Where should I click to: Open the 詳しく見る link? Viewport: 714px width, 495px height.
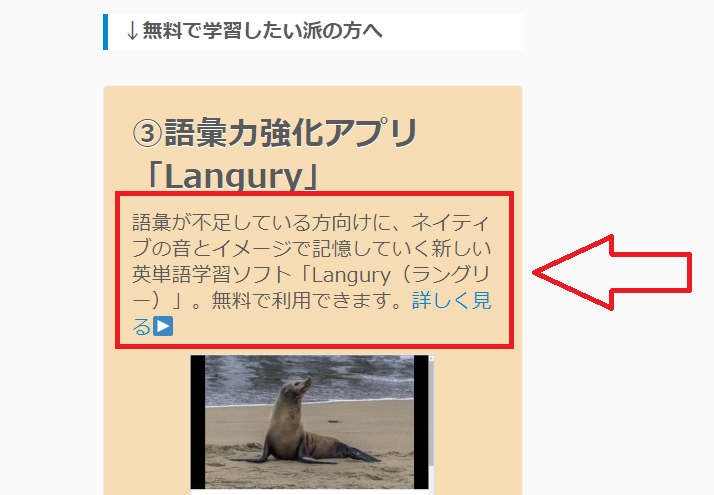[x=451, y=301]
